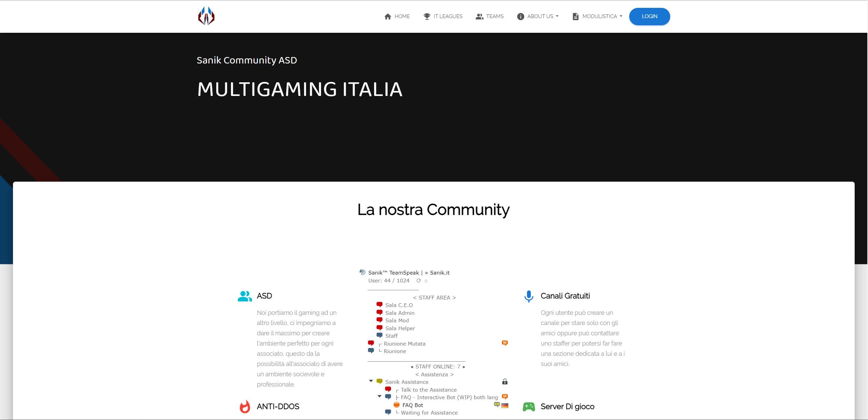Open the TEAMS menu item
Viewport: 868px width, 420px height.
(490, 16)
